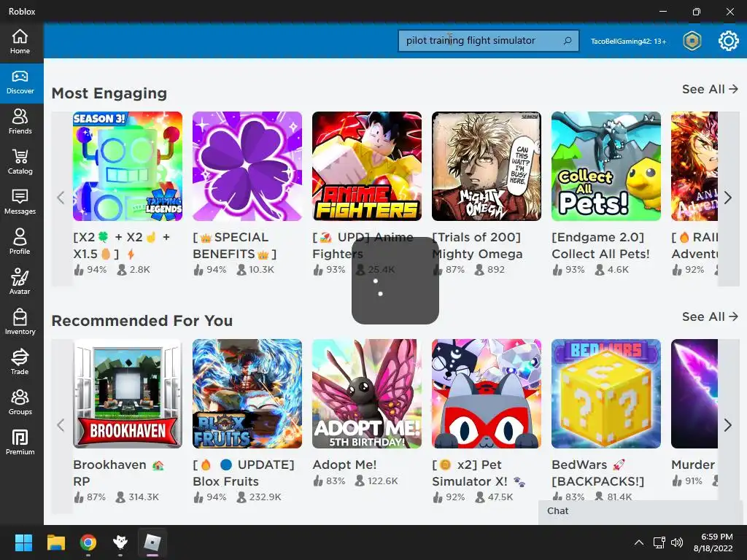Open network status tray icon
747x560 pixels.
point(659,542)
